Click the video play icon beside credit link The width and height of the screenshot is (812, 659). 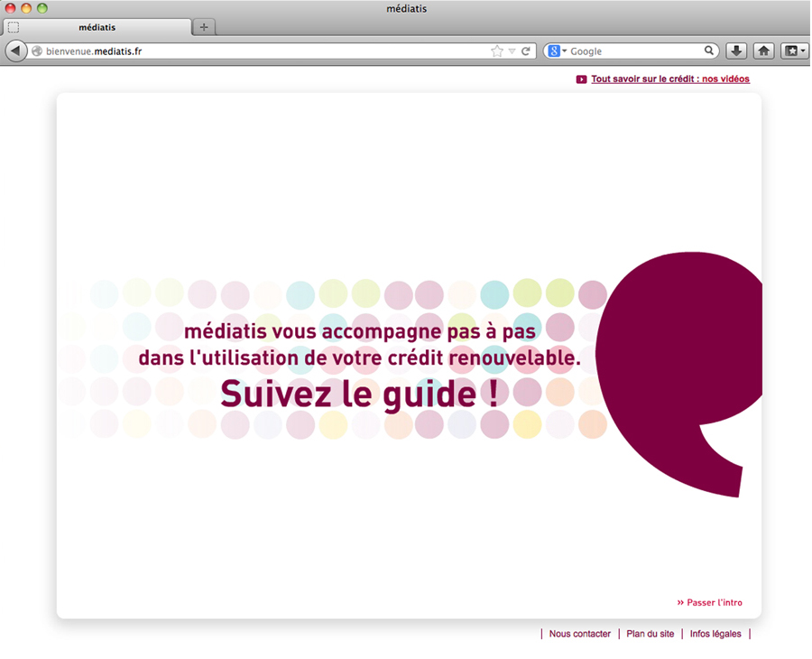pos(581,79)
